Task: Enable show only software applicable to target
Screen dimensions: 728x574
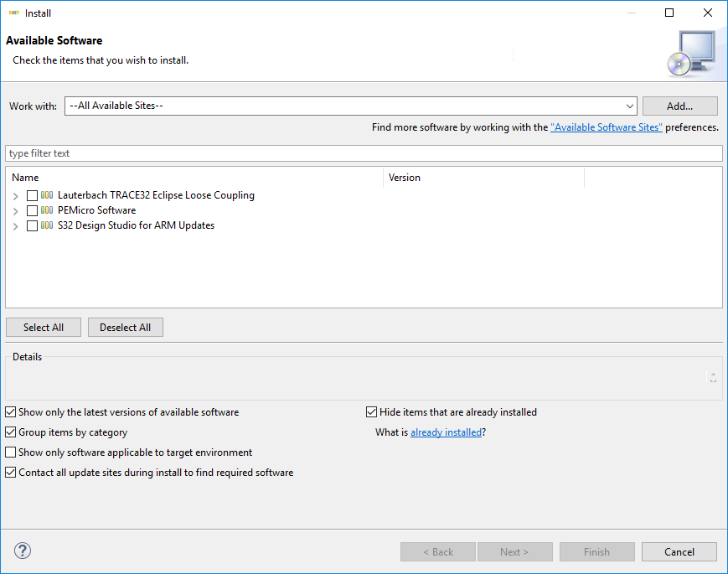Action: (x=11, y=452)
